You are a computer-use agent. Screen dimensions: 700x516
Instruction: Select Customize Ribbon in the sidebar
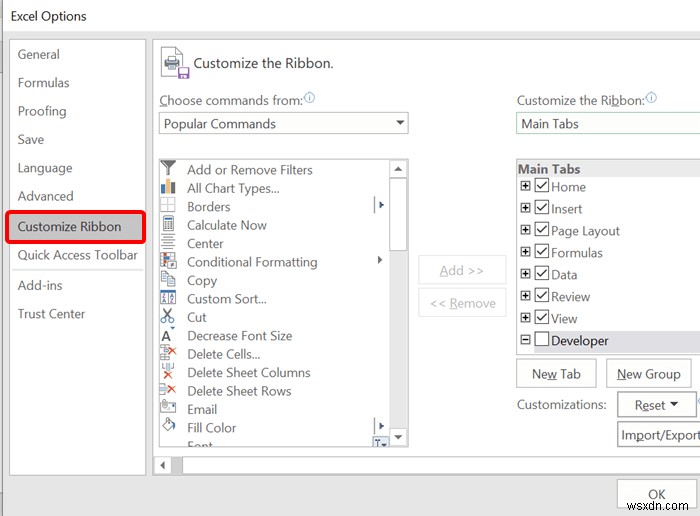point(76,227)
